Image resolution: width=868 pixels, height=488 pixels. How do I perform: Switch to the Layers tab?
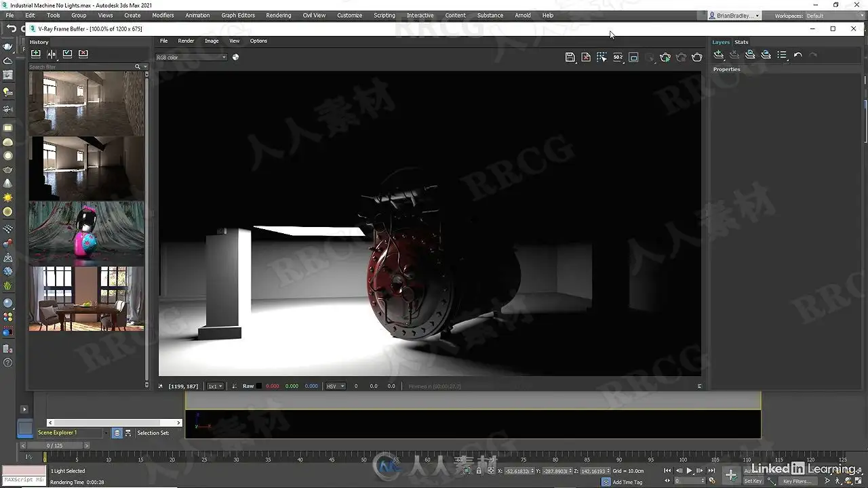(x=721, y=42)
